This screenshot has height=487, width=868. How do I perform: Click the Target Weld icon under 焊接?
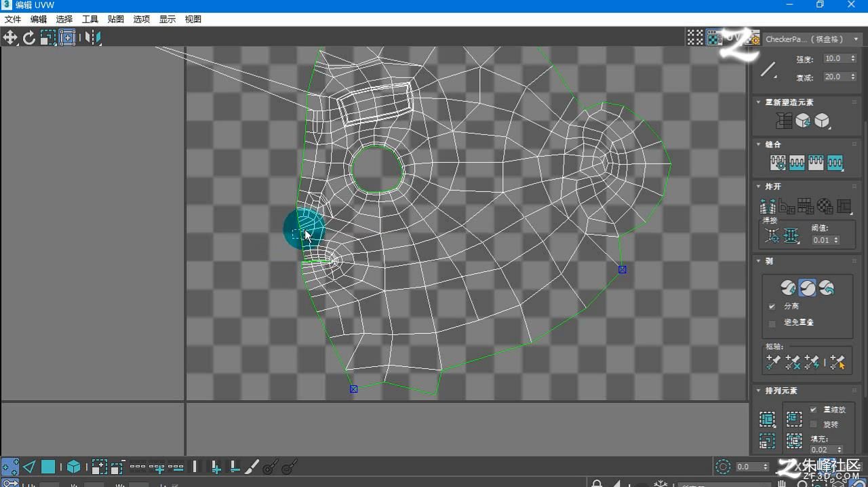click(772, 235)
